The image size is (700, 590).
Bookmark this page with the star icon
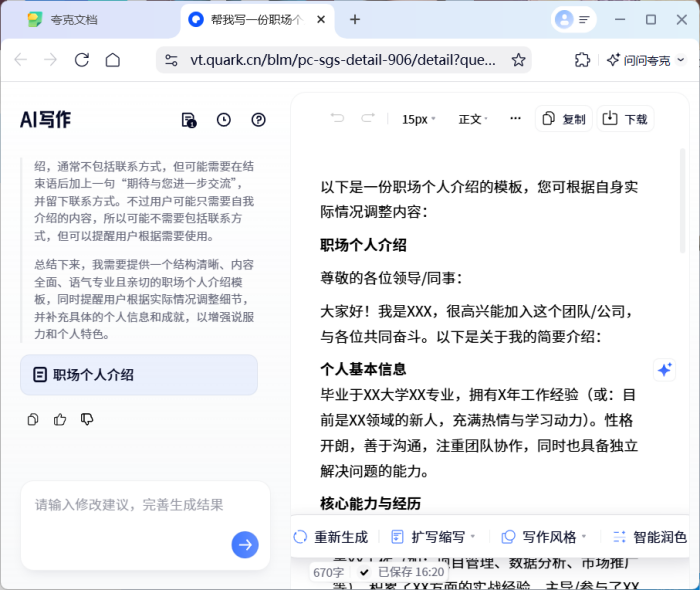click(518, 60)
